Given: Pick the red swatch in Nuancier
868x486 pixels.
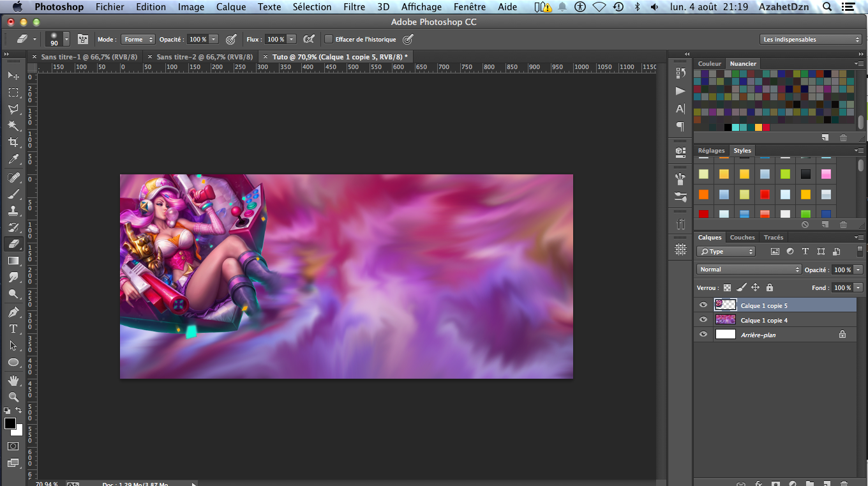Looking at the screenshot, I should (x=766, y=128).
